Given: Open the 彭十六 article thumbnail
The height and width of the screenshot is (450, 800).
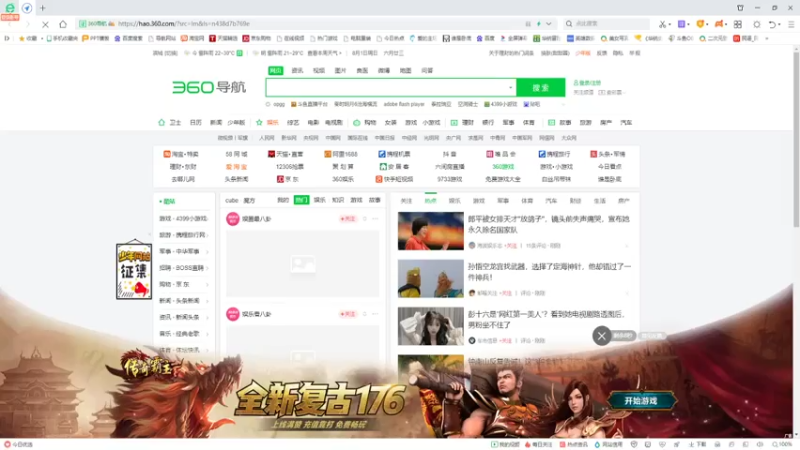Looking at the screenshot, I should pyautogui.click(x=431, y=326).
